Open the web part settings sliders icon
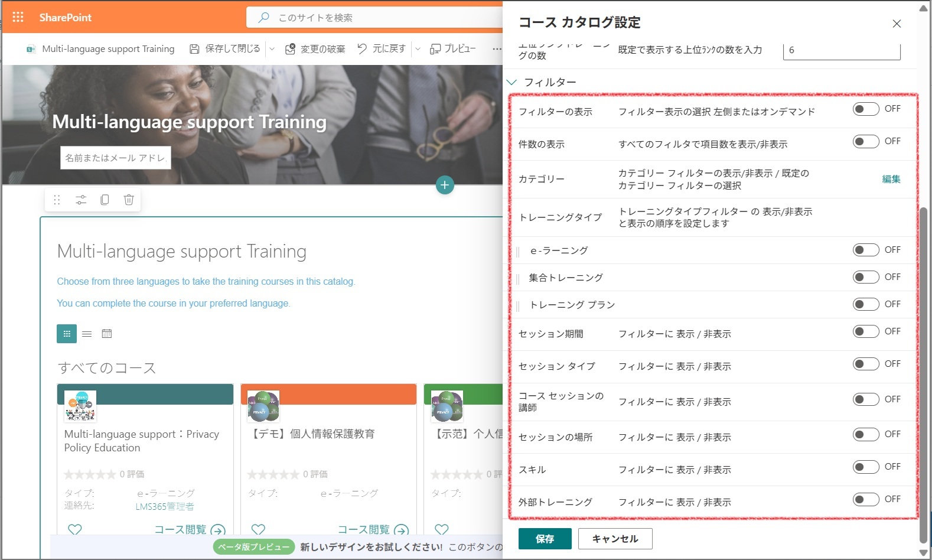932x560 pixels. click(x=81, y=200)
